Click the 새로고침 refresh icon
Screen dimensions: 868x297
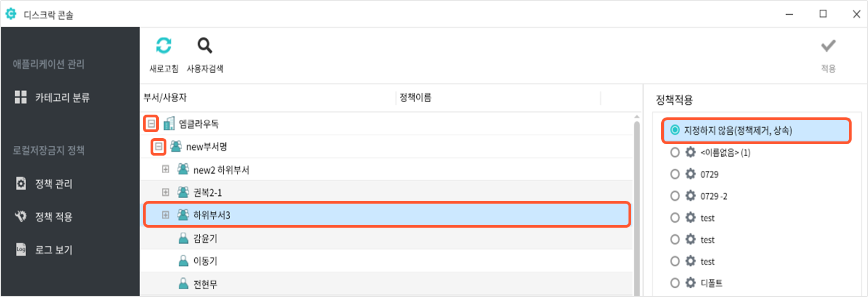tap(164, 45)
